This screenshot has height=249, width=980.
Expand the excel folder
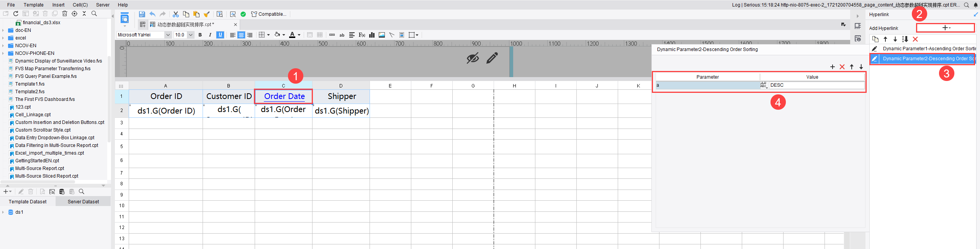click(3, 38)
